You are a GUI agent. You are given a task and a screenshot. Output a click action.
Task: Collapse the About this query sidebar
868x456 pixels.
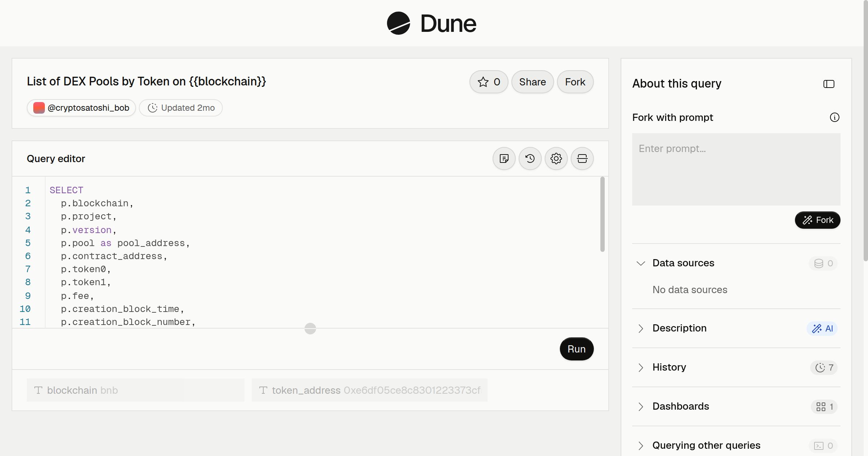pyautogui.click(x=829, y=84)
